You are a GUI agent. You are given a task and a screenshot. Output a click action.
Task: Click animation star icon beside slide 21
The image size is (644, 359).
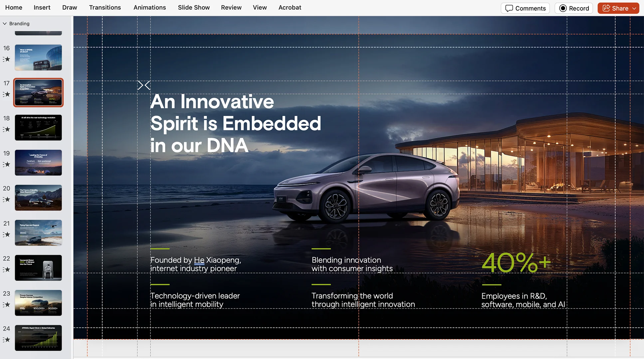[x=7, y=235]
